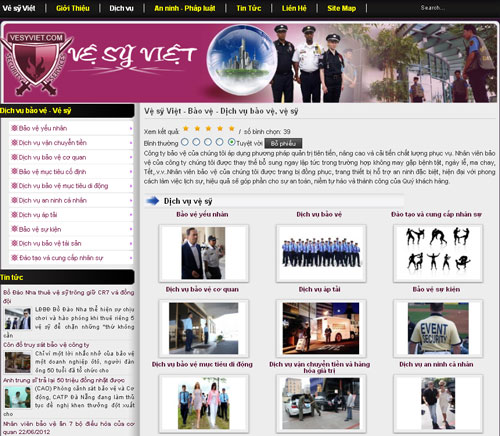Open sidebar link Bảo vệ yếu nhân
The width and height of the screenshot is (500, 436).
43,128
